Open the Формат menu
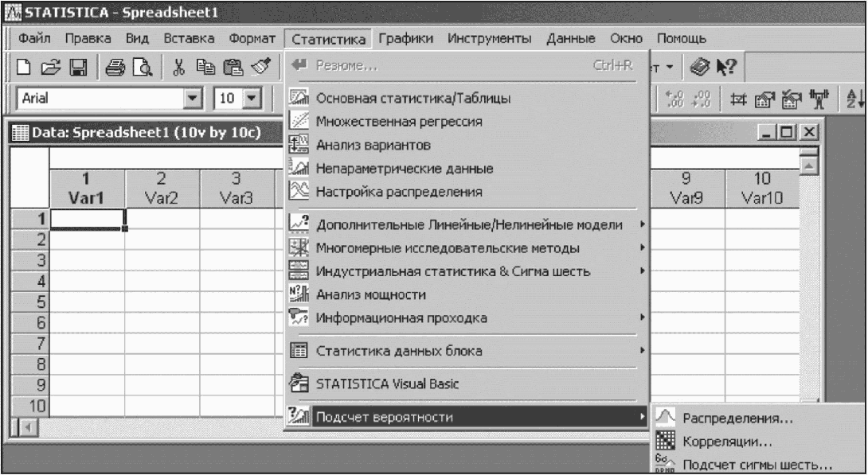868x475 pixels. click(252, 39)
